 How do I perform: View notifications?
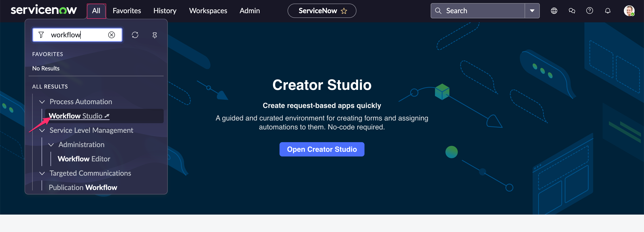[608, 11]
